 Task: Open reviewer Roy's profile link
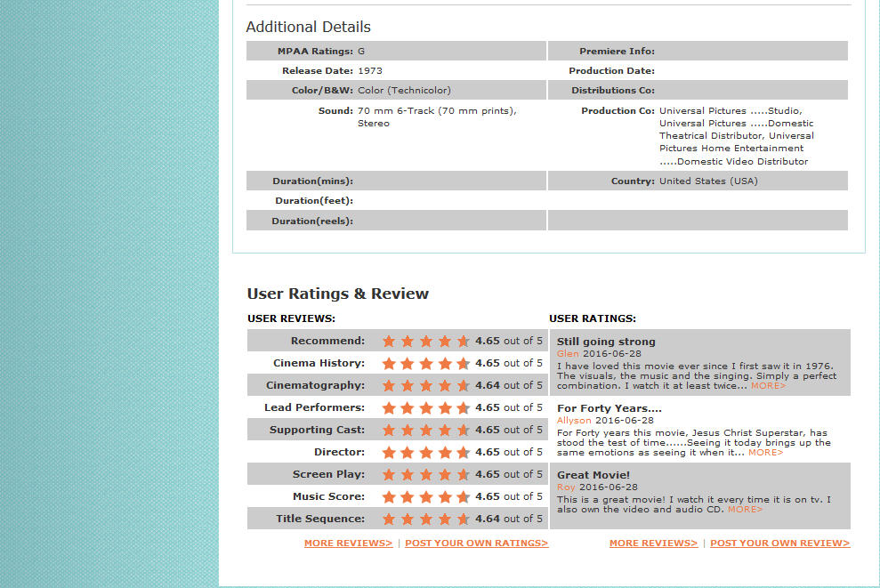[x=566, y=487]
